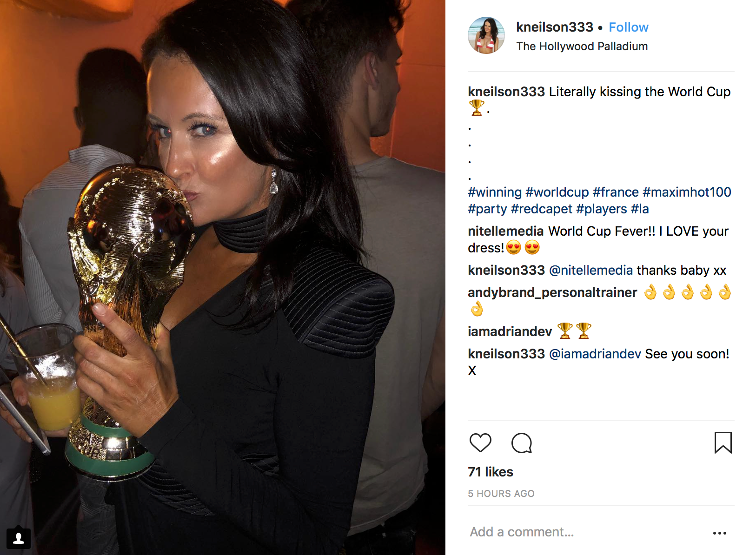Show tagged people icon on photo
Screen dimensions: 756x555
(x=19, y=538)
